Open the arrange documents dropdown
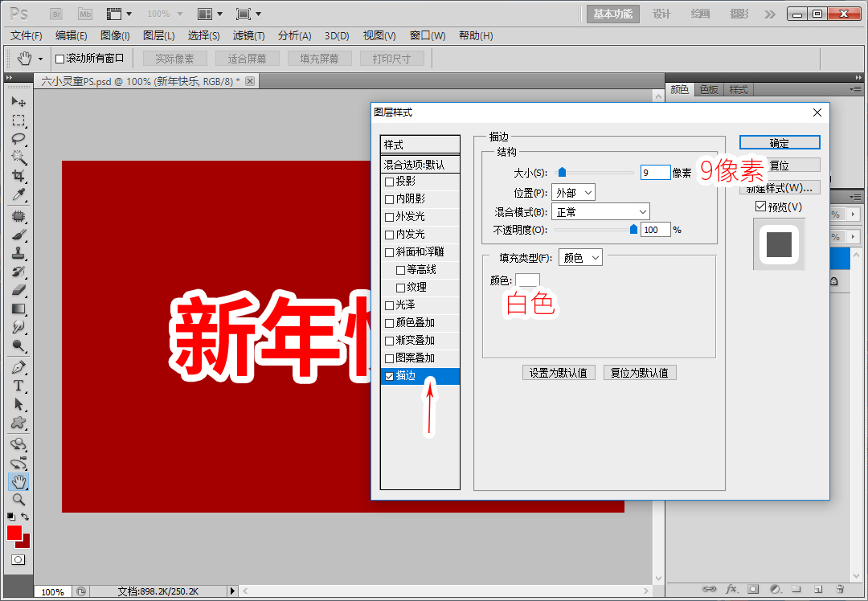Screen dimensions: 868x601 tap(210, 14)
